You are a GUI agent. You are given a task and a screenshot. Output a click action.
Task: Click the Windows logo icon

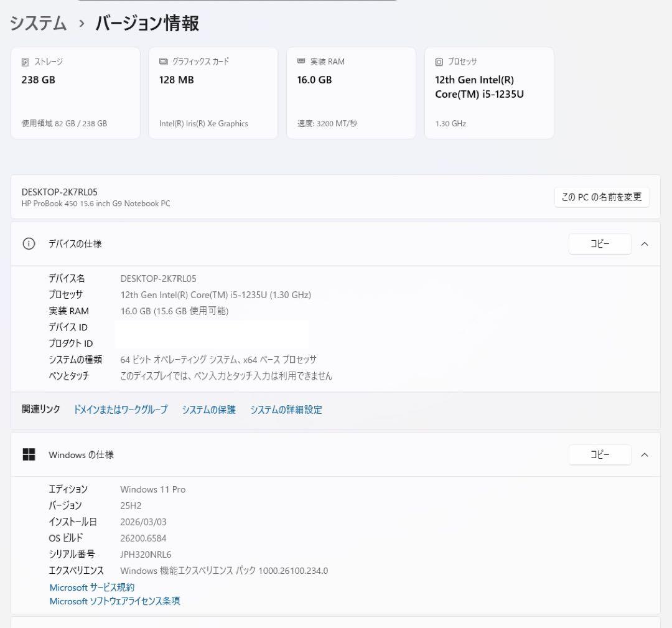coord(29,455)
